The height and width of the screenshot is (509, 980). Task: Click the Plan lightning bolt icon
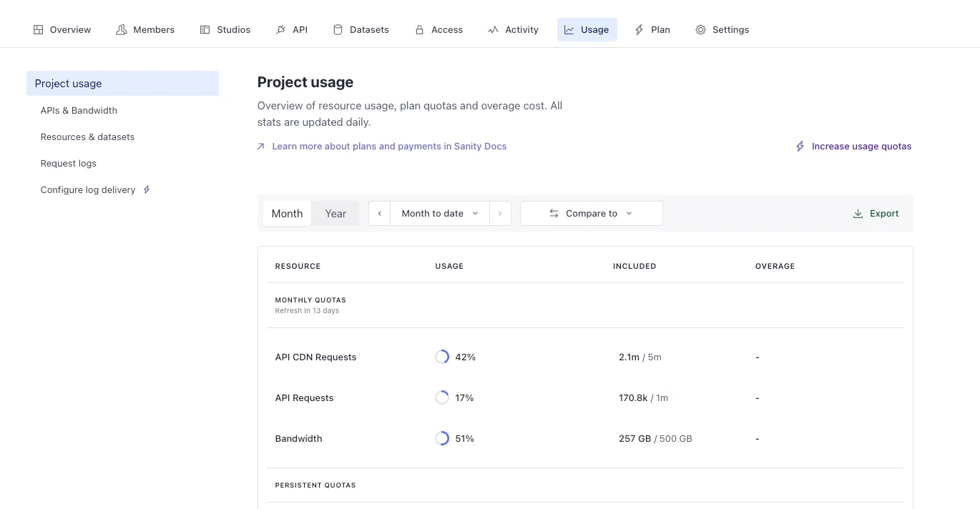(639, 30)
